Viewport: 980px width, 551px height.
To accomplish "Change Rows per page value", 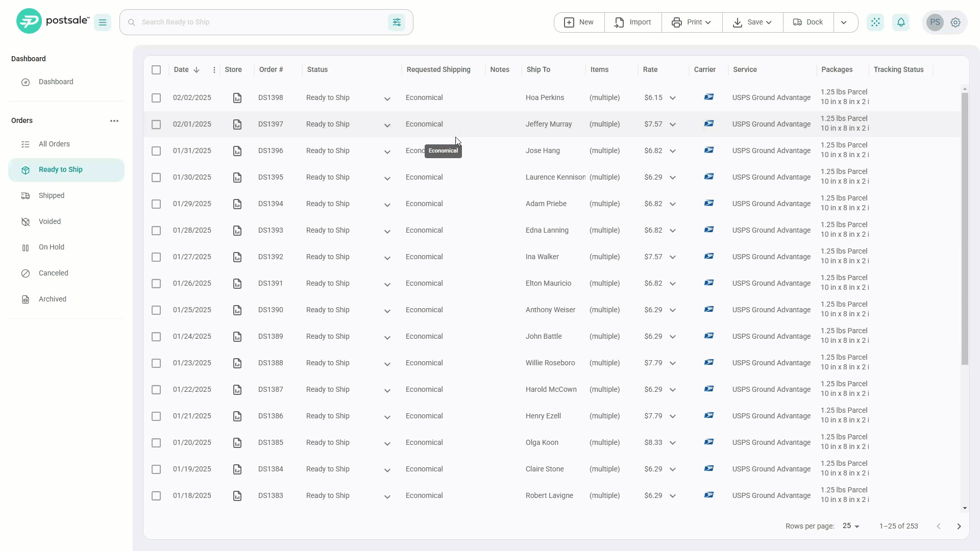I will (850, 526).
